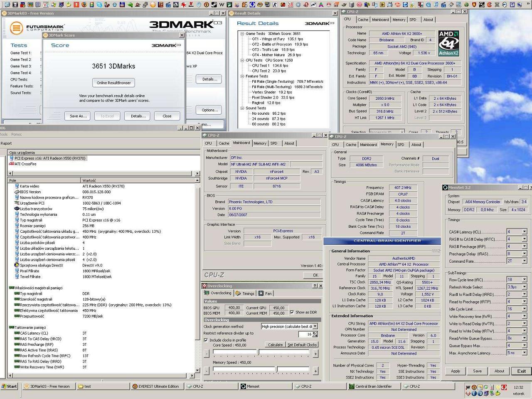The height and width of the screenshot is (399, 532).
Task: Click the TV icon in the launcher bar
Action: click(x=390, y=5)
